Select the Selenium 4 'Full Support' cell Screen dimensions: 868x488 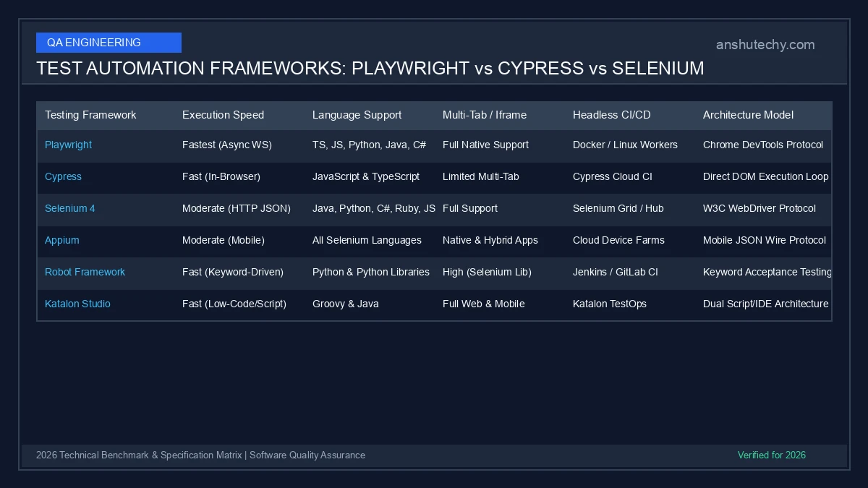[470, 208]
